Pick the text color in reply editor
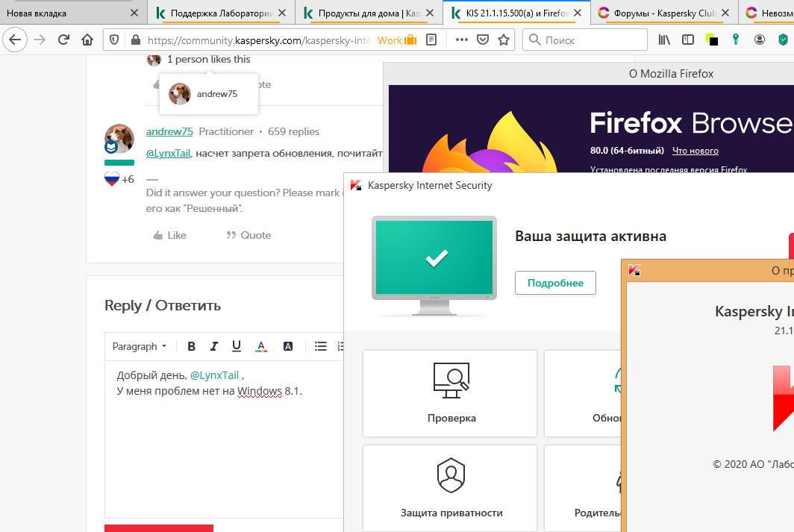This screenshot has width=794, height=532. tap(260, 346)
